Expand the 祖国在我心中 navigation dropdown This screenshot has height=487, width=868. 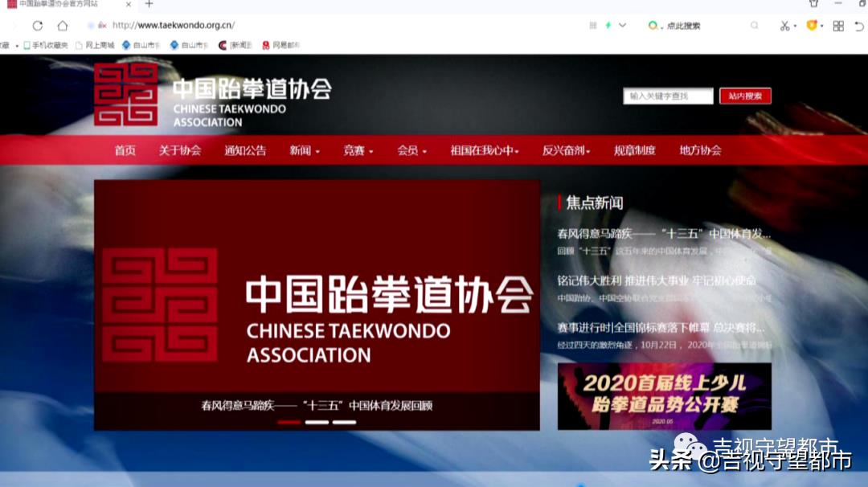coord(485,150)
